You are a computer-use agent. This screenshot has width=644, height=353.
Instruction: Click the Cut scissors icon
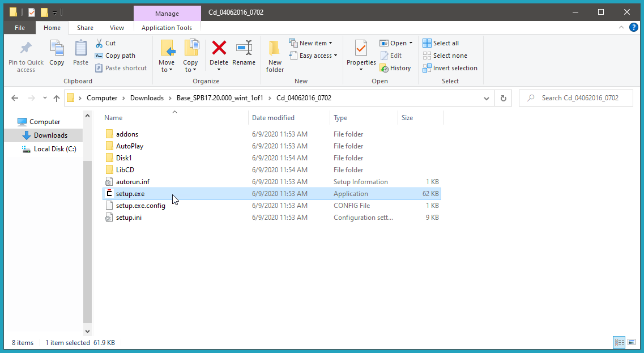(99, 43)
